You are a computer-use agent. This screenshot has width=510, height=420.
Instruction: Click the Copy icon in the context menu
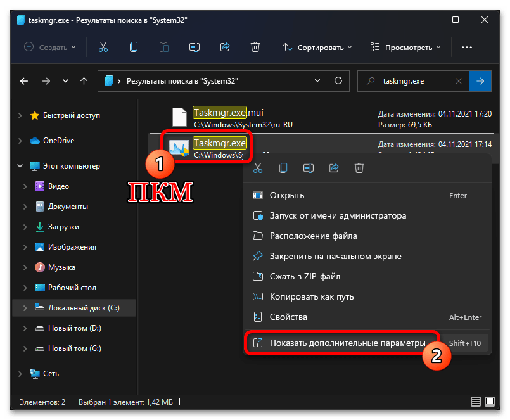coord(283,168)
